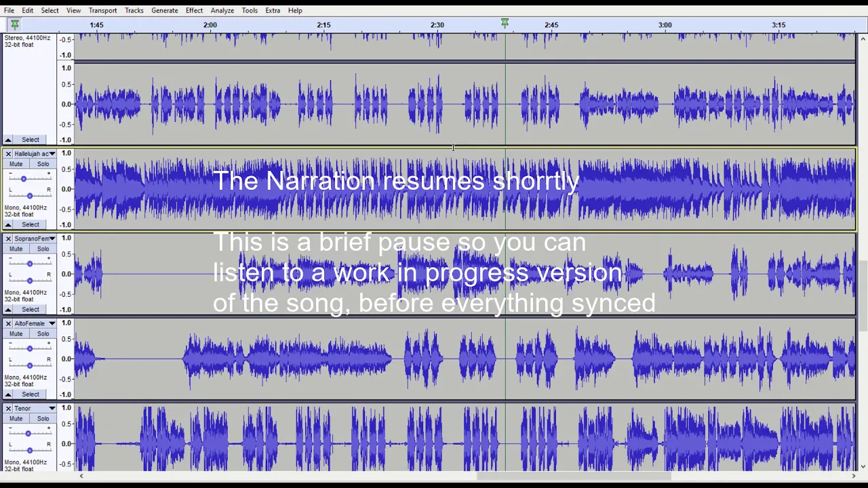
Task: Click the 2:00 mark on the timeline ruler
Action: pos(210,25)
